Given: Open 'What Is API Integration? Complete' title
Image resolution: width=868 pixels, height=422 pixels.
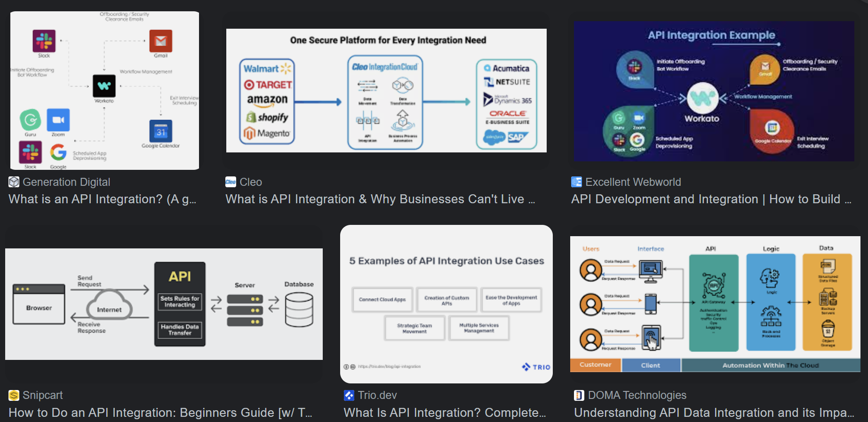Looking at the screenshot, I should point(445,413).
